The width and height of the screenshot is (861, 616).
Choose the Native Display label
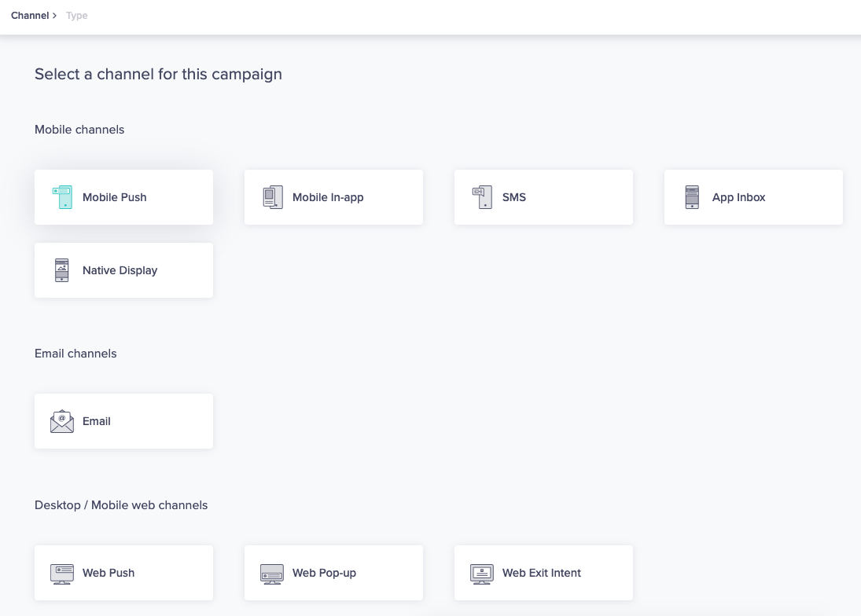coord(120,270)
